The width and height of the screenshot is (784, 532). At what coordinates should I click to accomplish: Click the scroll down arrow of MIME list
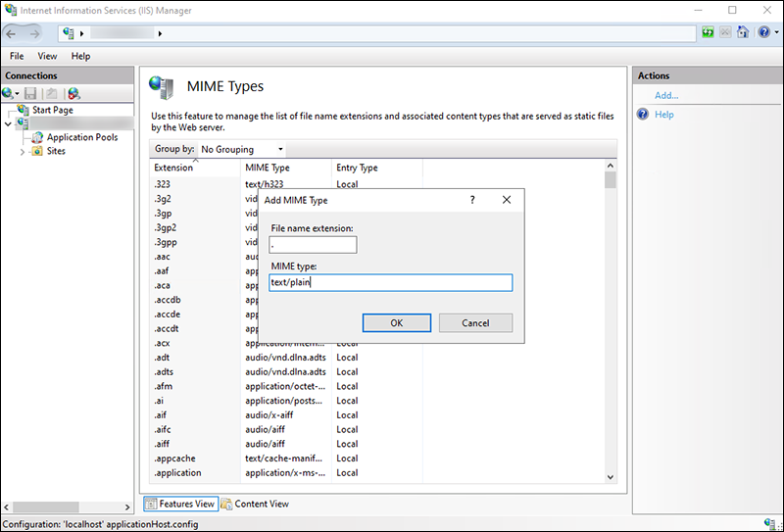click(610, 477)
